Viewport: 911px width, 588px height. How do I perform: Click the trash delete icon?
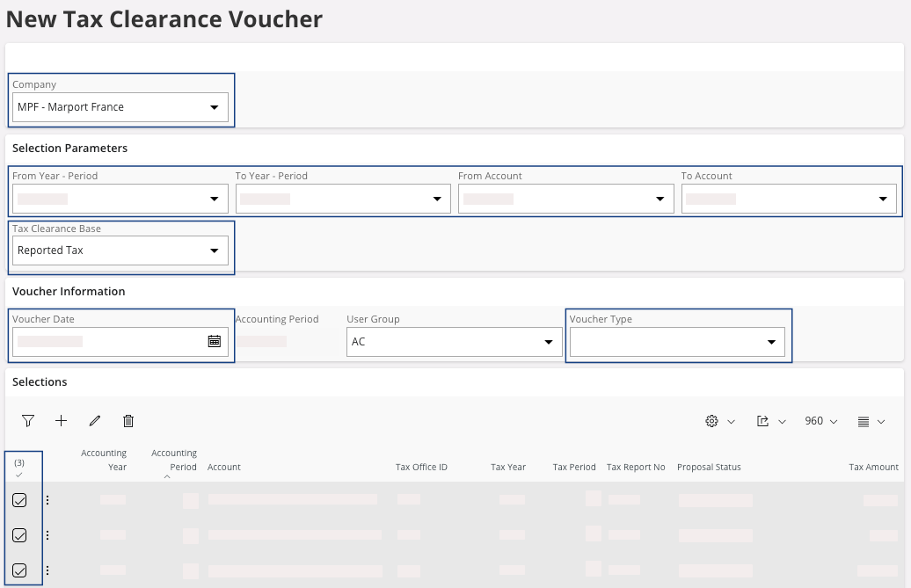[128, 421]
